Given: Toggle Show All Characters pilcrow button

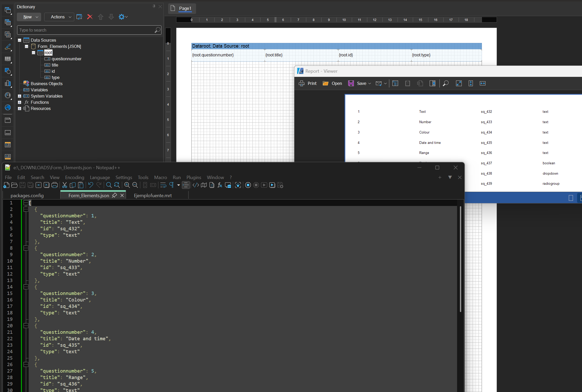Looking at the screenshot, I should click(x=171, y=185).
